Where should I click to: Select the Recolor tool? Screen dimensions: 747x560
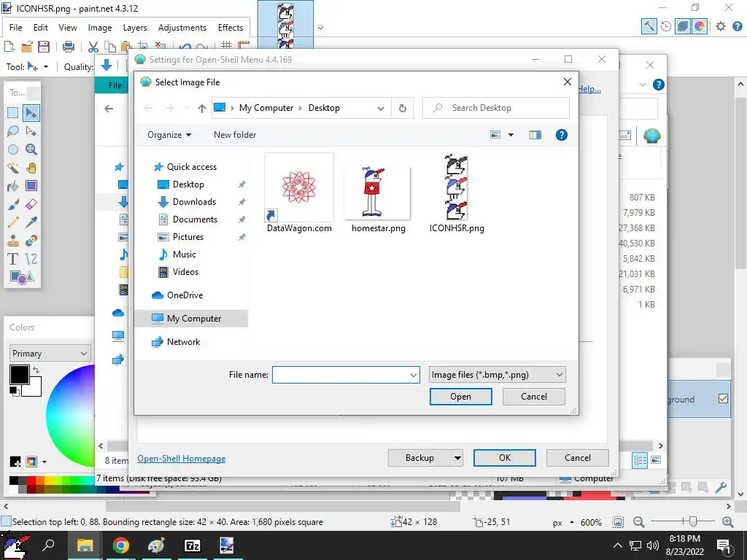(31, 241)
